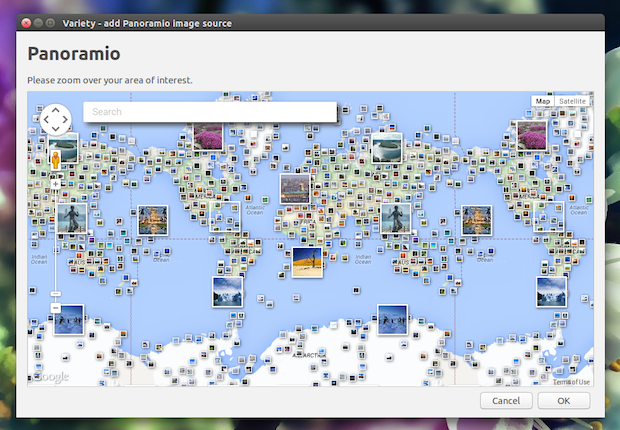
Task: Click the pan up arrow on map control
Action: [56, 110]
